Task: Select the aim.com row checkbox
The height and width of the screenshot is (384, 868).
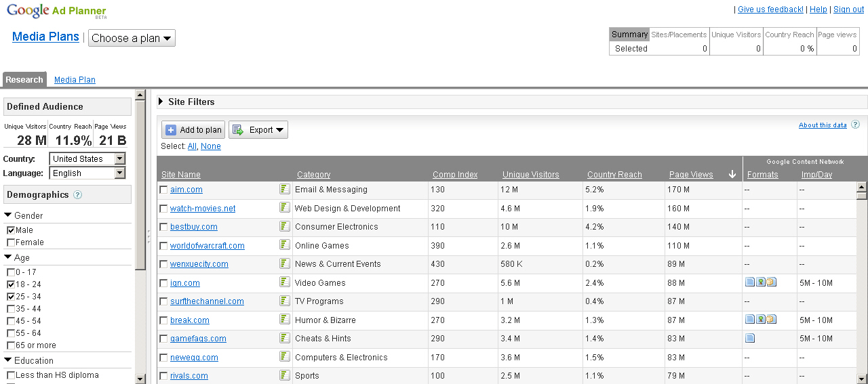Action: (163, 190)
